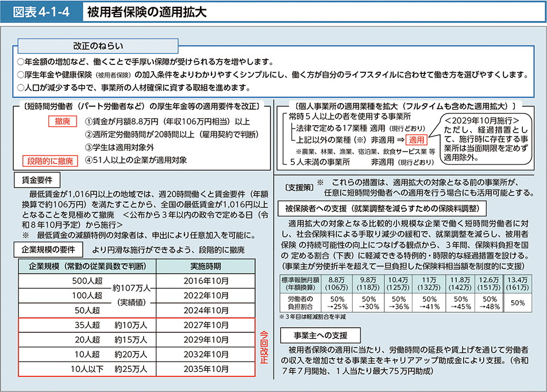
Task: Click the date 2029年10月
Action: [206, 340]
